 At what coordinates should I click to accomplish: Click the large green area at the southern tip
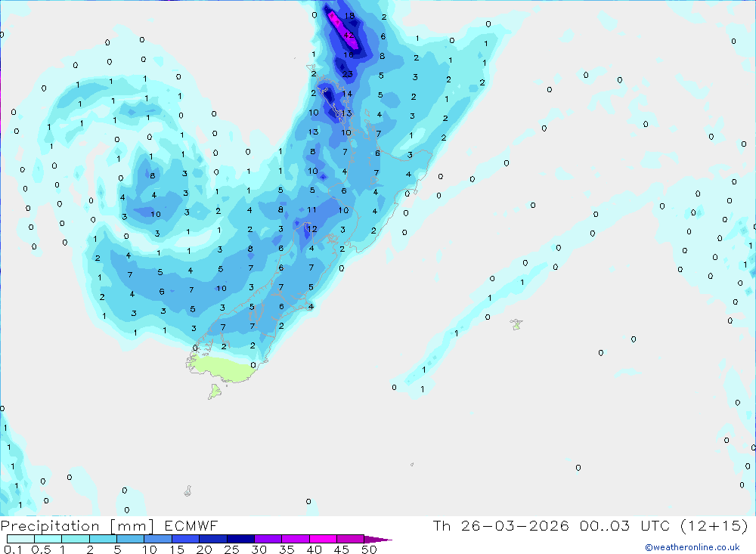[x=223, y=368]
